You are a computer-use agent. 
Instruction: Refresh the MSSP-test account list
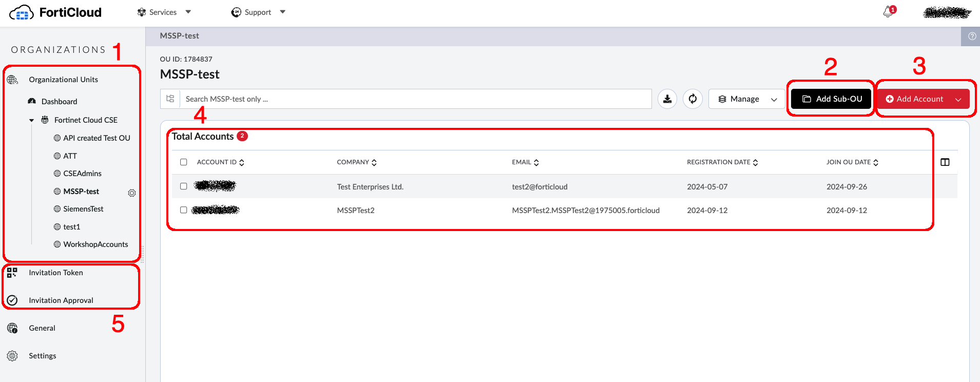point(693,99)
